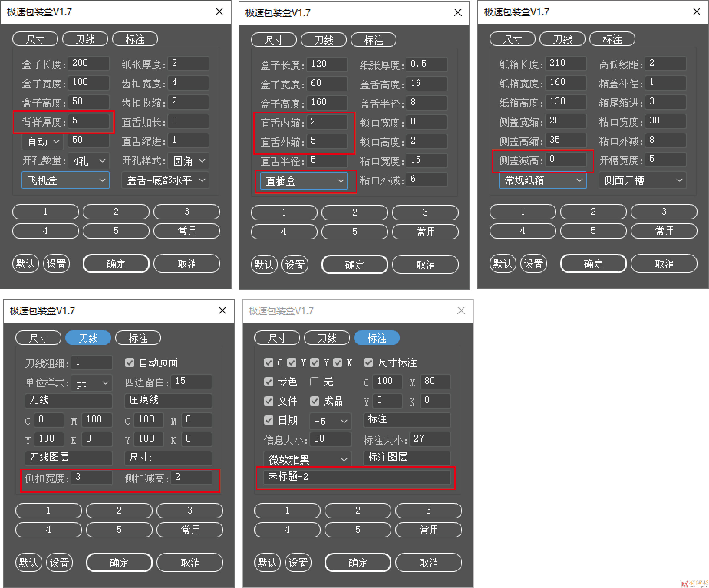
Task: Toggle the 成品 checkbox
Action: click(x=315, y=401)
